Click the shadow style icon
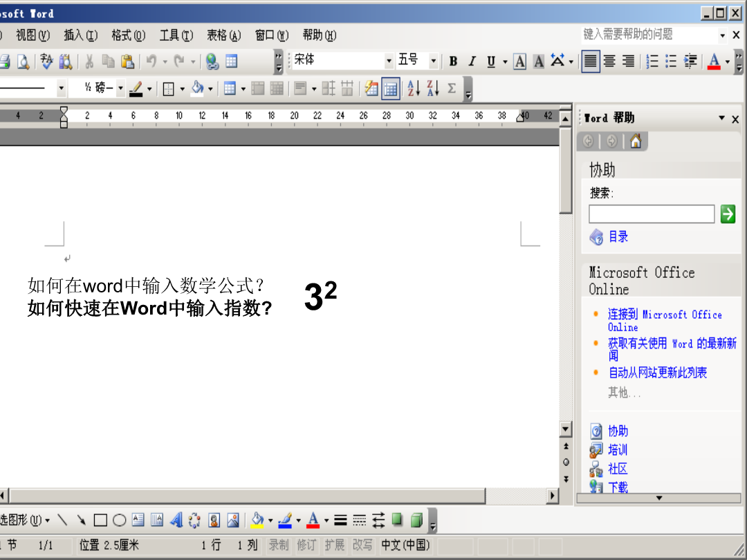Viewport: 747px width, 560px height. 397,519
